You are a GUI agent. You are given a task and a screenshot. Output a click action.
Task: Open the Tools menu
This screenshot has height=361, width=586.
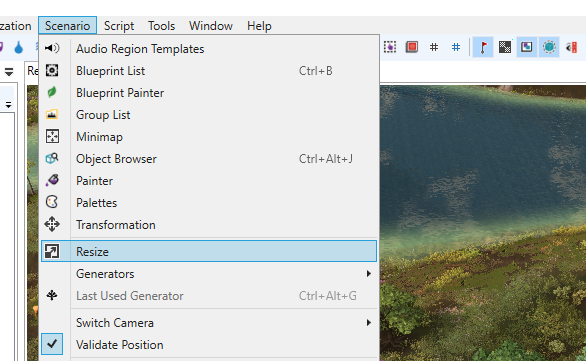(161, 26)
